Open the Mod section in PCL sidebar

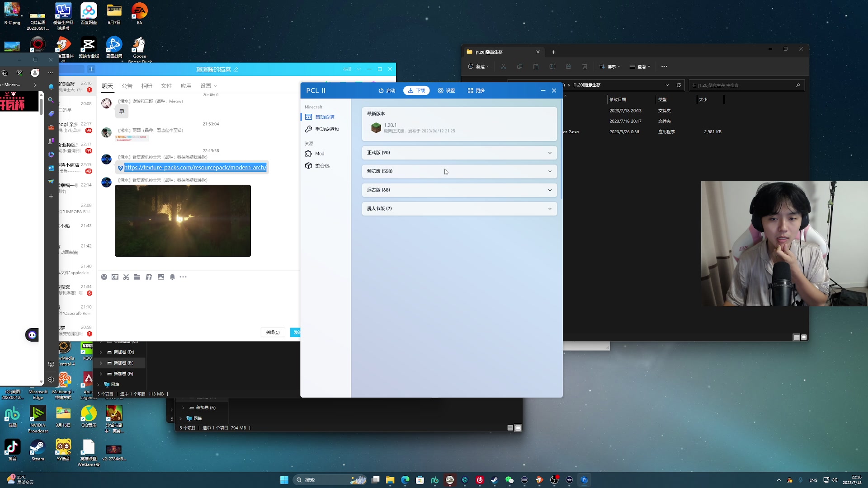[x=319, y=154]
